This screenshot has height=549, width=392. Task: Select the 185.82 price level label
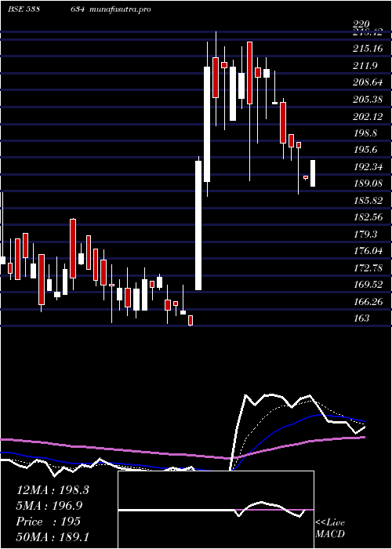(368, 200)
